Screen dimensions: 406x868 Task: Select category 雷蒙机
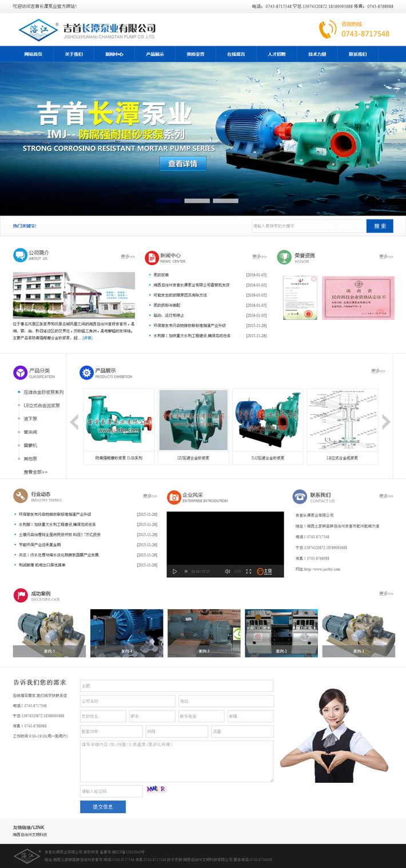tap(30, 445)
